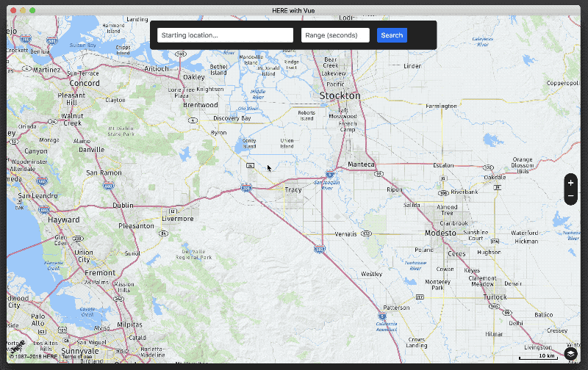
Task: Click the Oakdale label
Action: (495, 177)
